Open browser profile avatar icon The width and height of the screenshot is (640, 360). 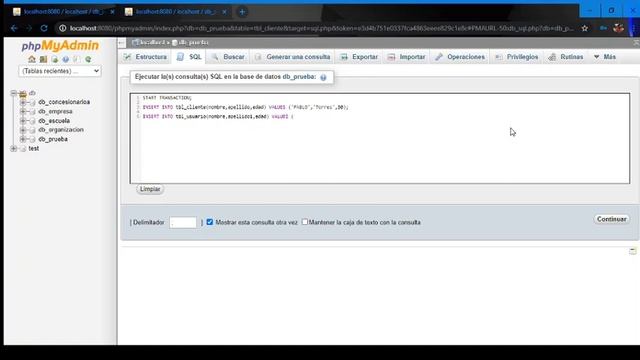(x=618, y=28)
